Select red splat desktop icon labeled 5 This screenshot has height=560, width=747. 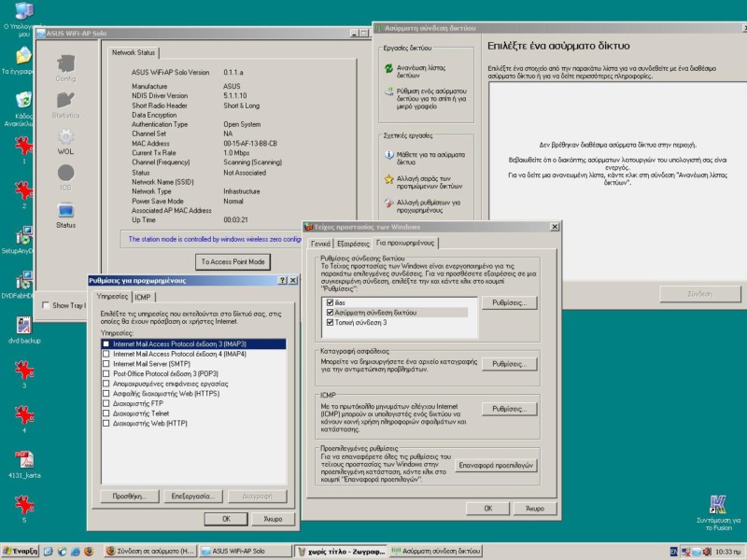point(24,505)
